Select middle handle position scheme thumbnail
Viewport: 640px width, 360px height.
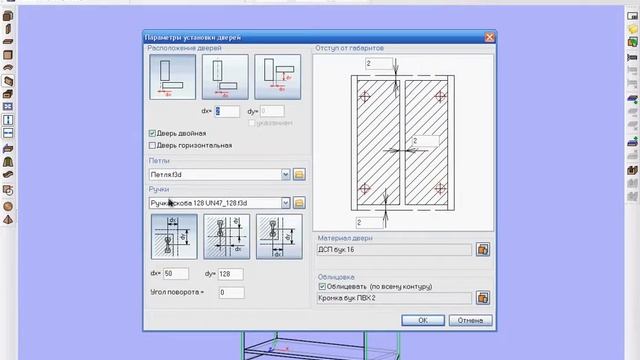click(x=227, y=237)
